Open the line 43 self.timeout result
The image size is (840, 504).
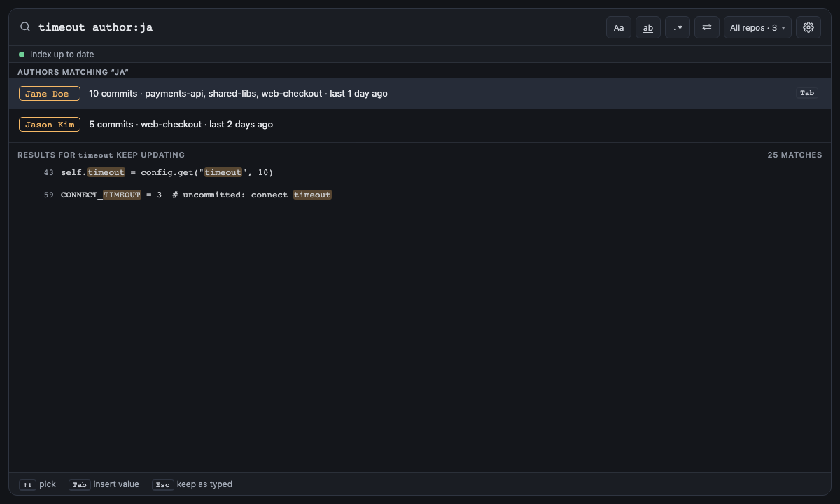[420, 172]
